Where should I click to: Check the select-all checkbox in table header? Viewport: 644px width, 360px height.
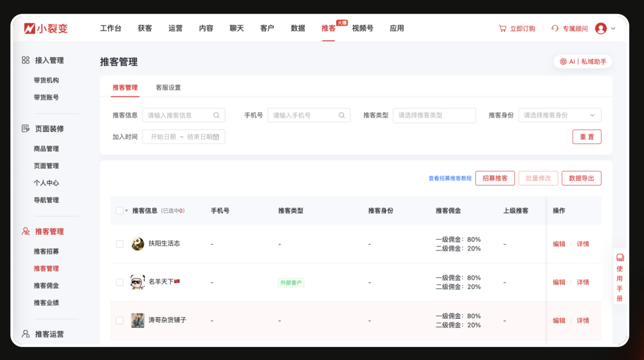[x=119, y=211]
